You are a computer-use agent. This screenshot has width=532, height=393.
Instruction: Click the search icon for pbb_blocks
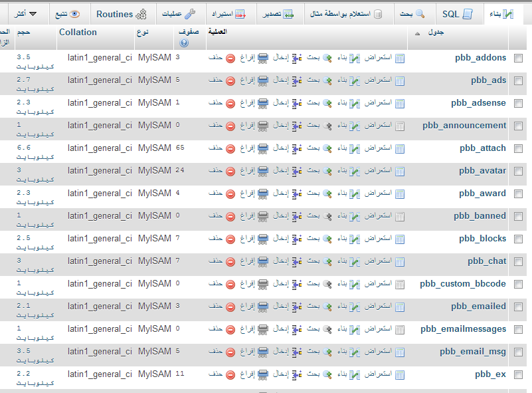[x=327, y=239]
